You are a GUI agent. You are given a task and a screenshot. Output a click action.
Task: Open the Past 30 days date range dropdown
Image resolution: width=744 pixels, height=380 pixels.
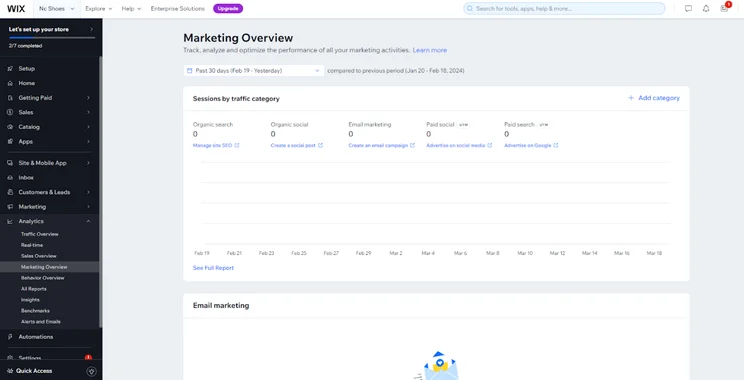coord(254,71)
